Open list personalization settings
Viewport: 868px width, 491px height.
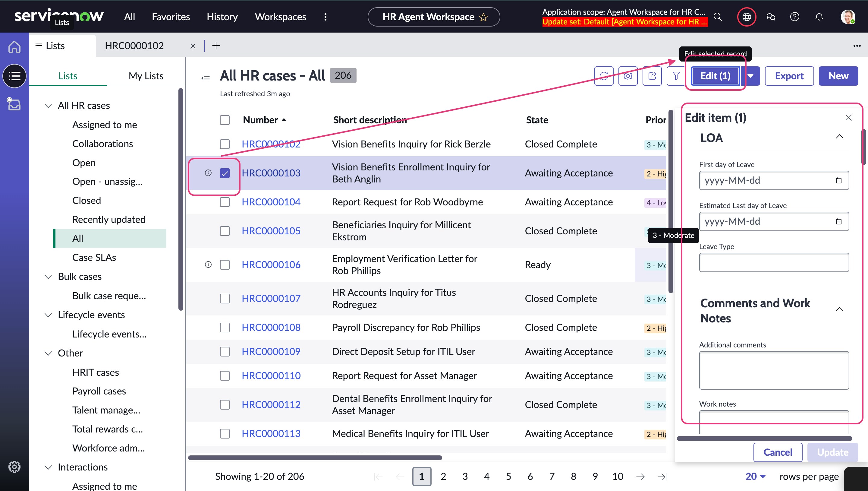pos(628,76)
